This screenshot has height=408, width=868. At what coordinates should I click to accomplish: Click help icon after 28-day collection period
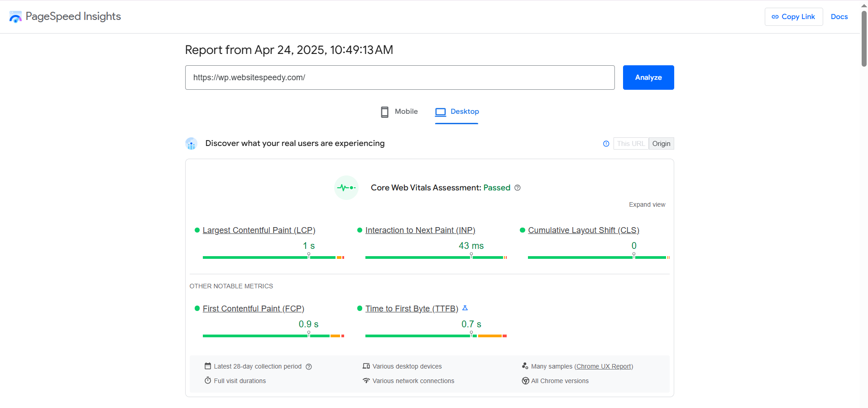pos(309,367)
